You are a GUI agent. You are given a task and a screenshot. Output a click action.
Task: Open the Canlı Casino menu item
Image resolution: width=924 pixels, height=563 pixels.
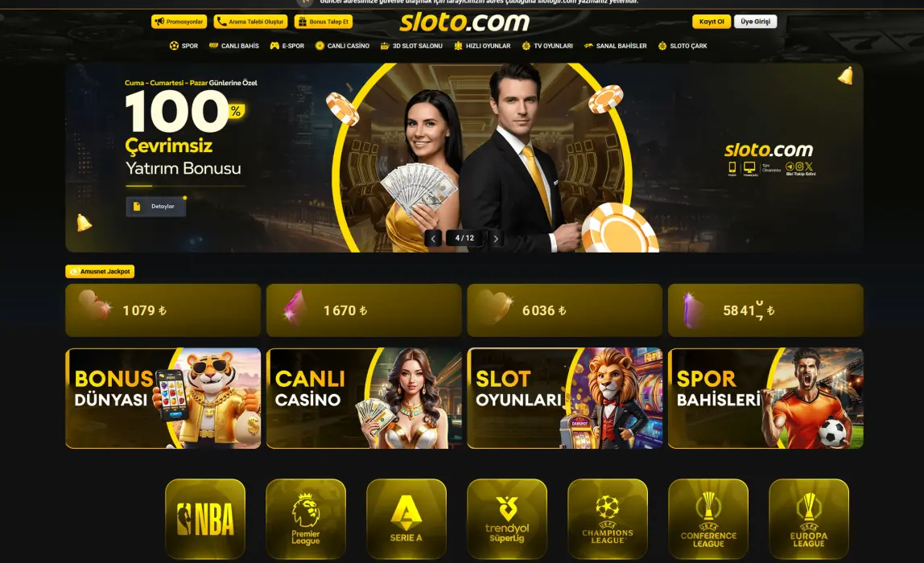point(342,46)
